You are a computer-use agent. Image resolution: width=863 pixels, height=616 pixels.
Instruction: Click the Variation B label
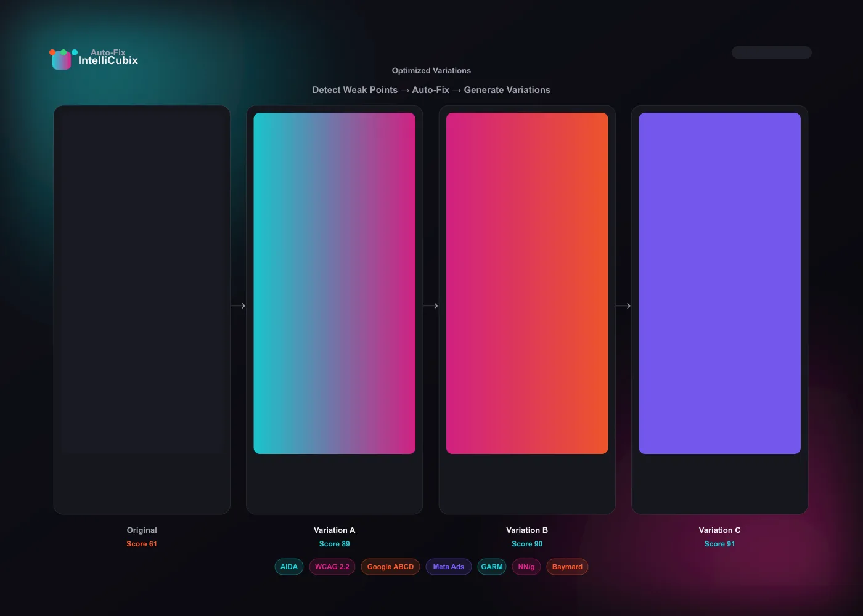527,530
